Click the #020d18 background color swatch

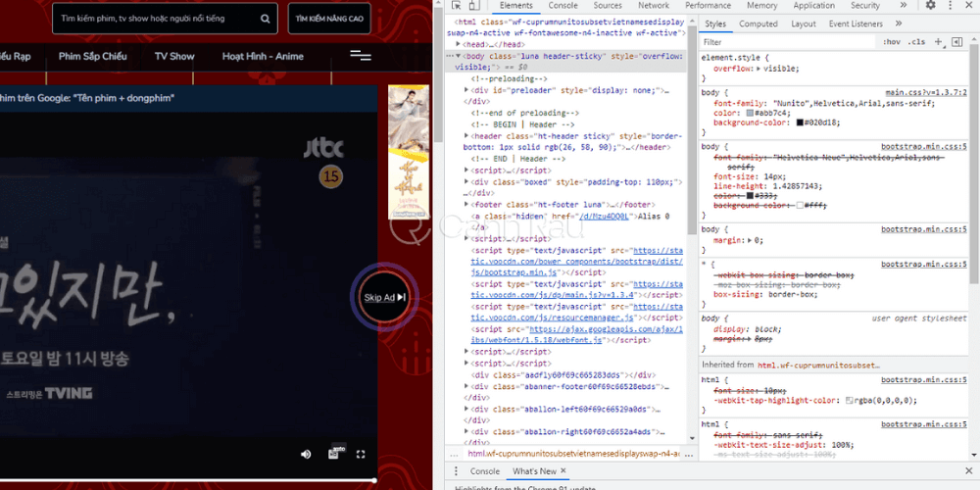click(800, 123)
